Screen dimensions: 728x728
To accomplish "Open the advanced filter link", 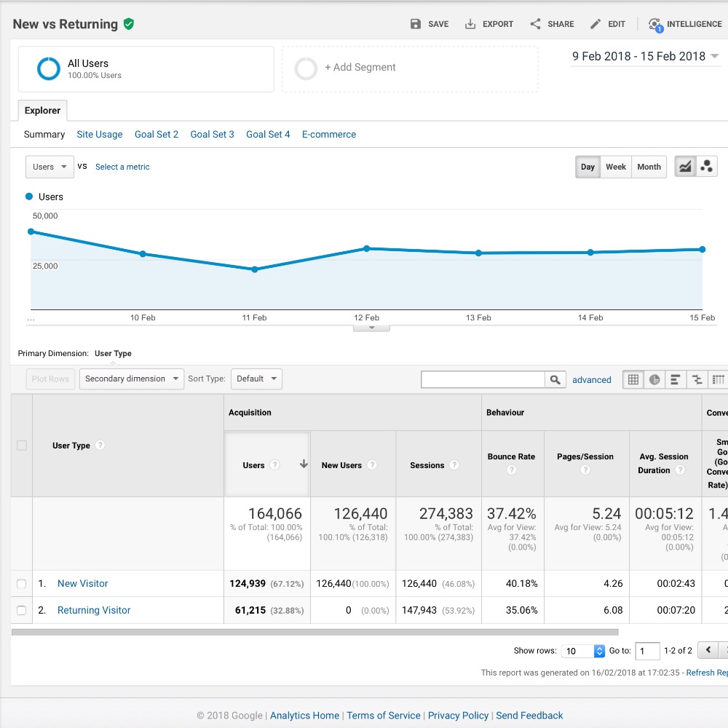I will pos(591,380).
